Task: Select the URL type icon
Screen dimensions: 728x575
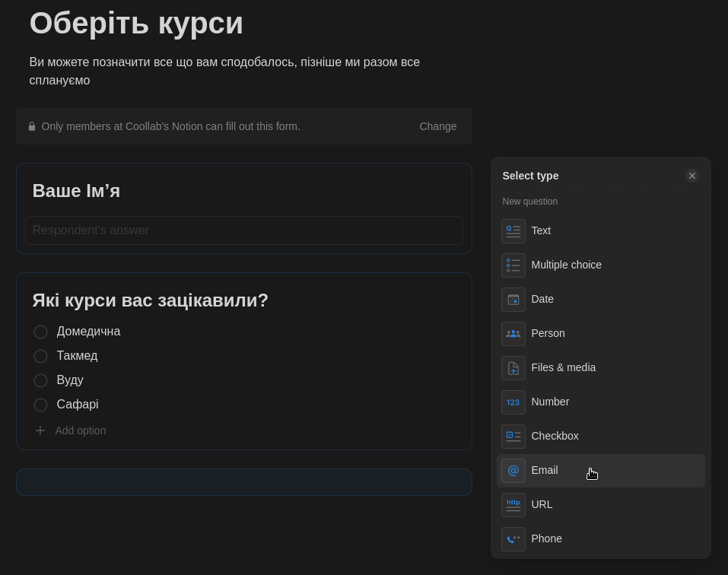Action: (513, 505)
